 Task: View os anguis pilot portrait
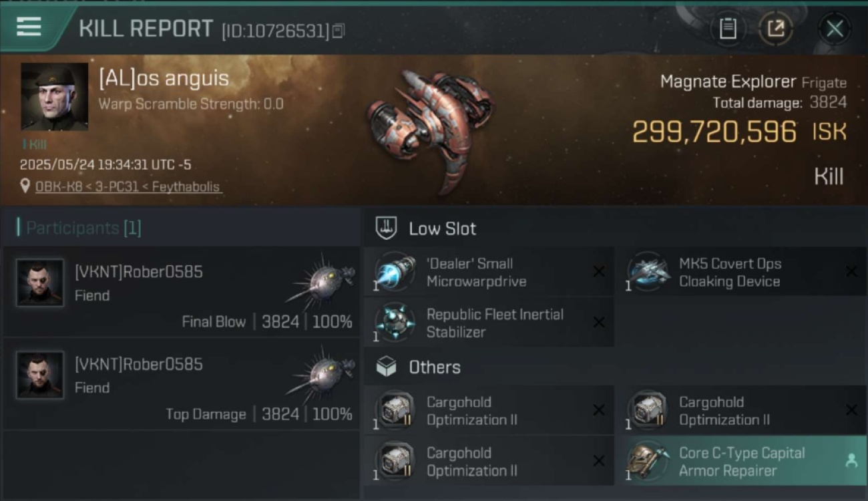[55, 97]
